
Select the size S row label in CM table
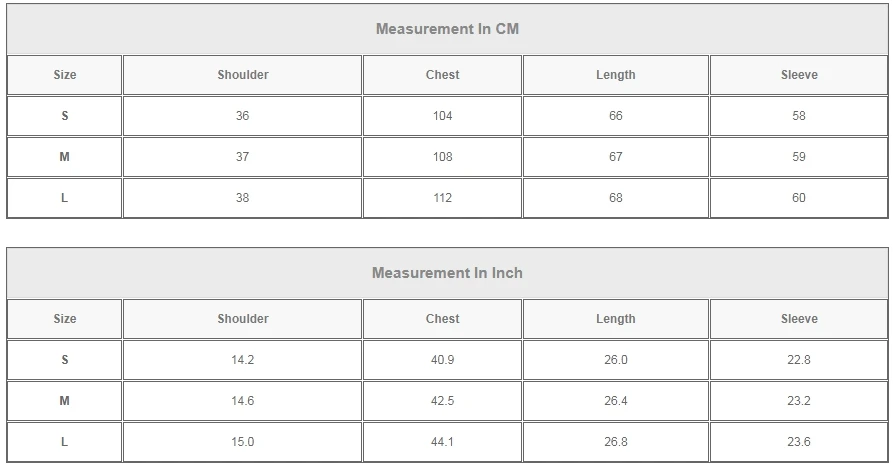(x=65, y=116)
